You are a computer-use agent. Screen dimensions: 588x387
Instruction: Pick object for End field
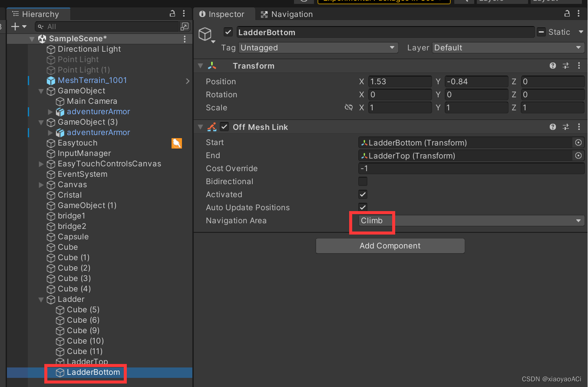pos(578,155)
